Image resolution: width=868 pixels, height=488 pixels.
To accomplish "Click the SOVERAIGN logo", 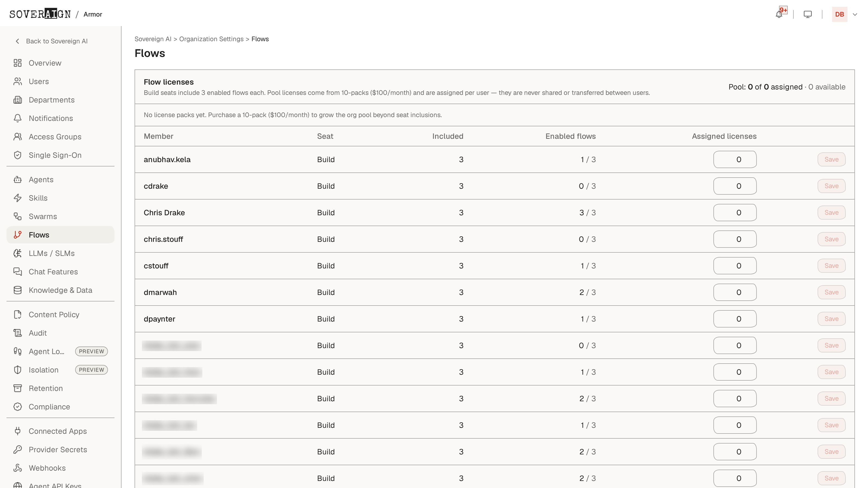I will (x=40, y=14).
